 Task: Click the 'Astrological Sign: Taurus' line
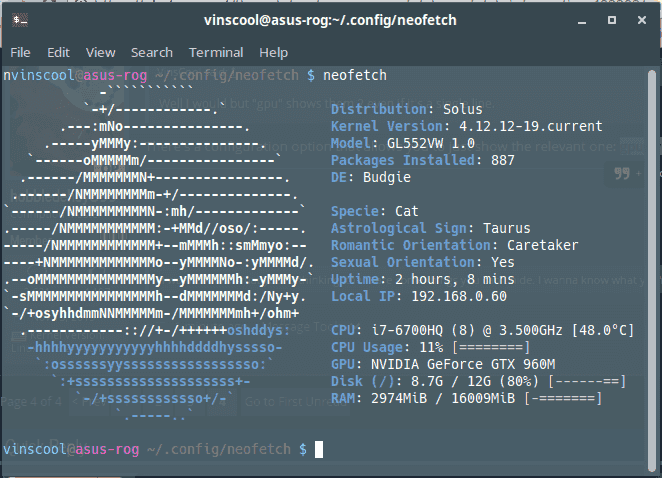pos(431,228)
